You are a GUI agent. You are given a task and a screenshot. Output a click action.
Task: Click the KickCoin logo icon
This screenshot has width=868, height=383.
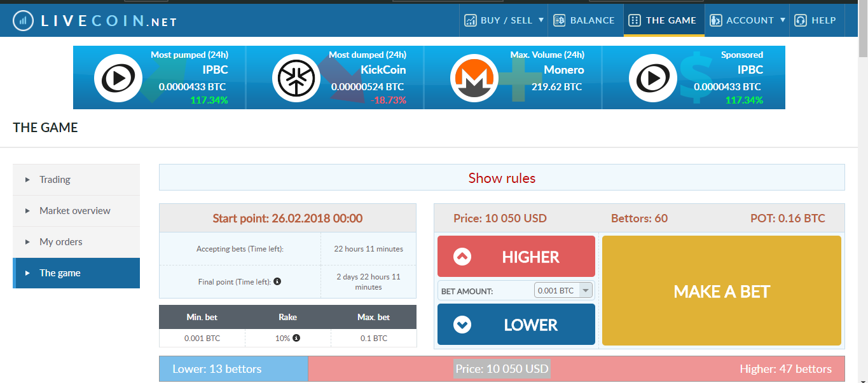pyautogui.click(x=296, y=79)
